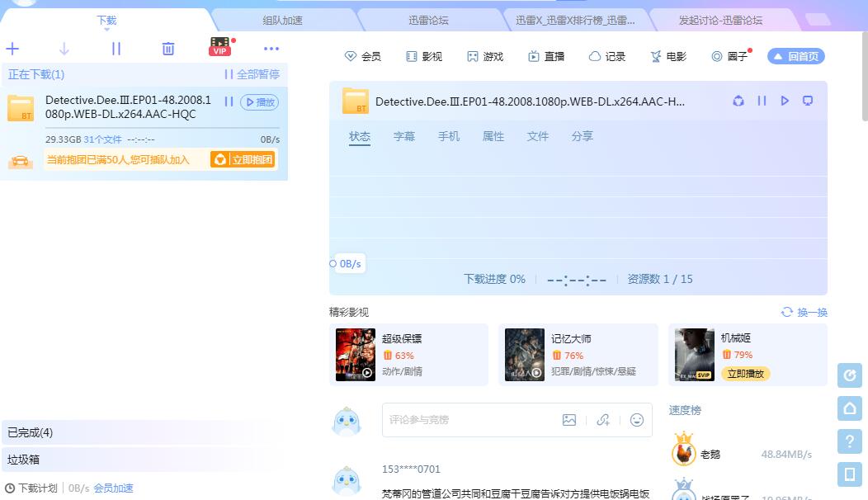Click 全部暂停 to pause all downloads

[x=254, y=74]
